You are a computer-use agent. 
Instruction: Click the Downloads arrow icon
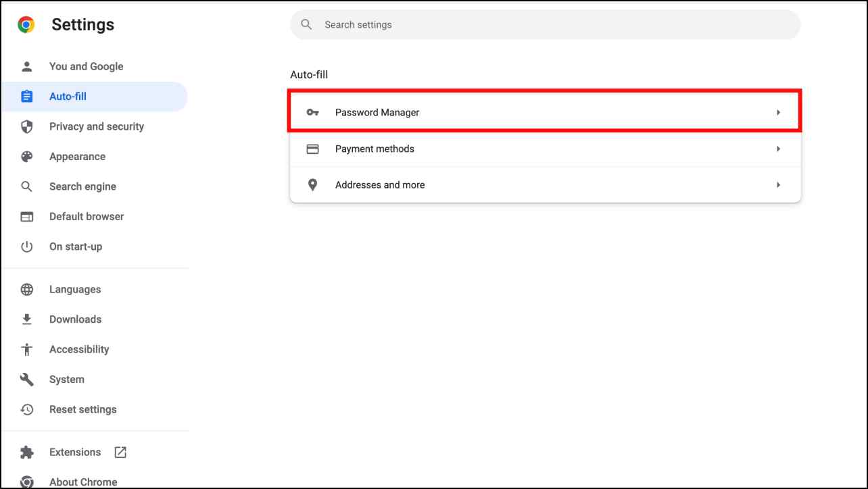click(26, 319)
